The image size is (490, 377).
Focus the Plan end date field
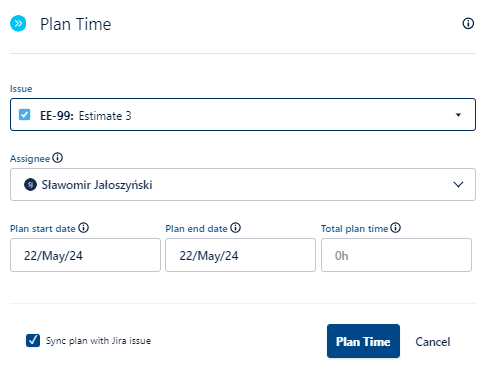click(240, 255)
